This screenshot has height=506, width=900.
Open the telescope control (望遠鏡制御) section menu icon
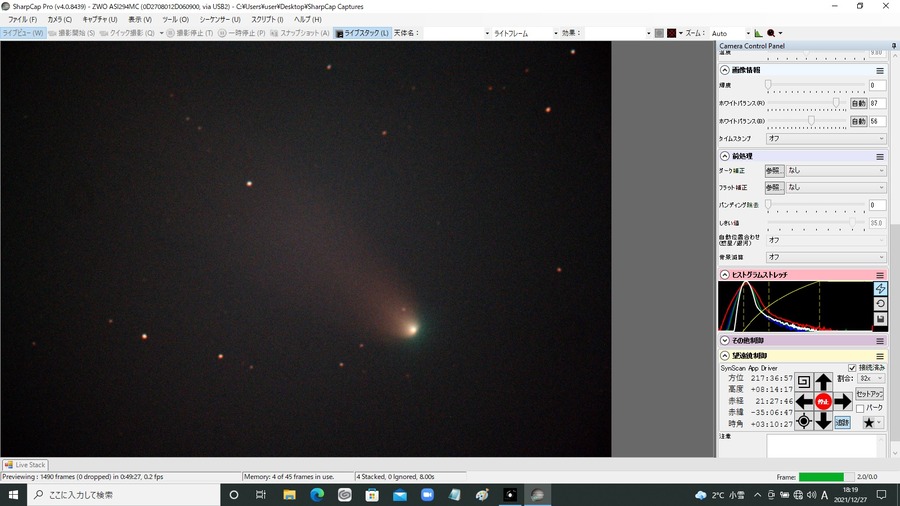click(879, 356)
